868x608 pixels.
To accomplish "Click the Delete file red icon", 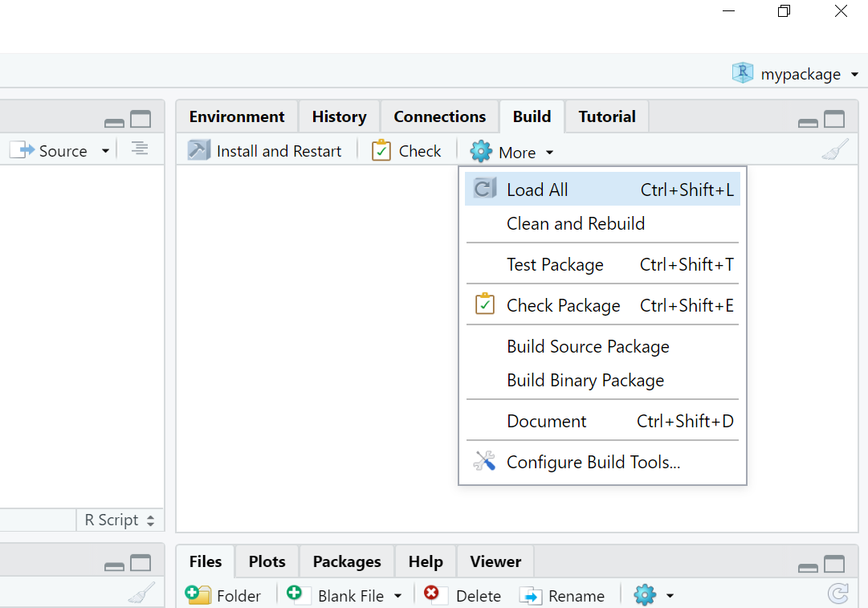I will click(x=433, y=594).
